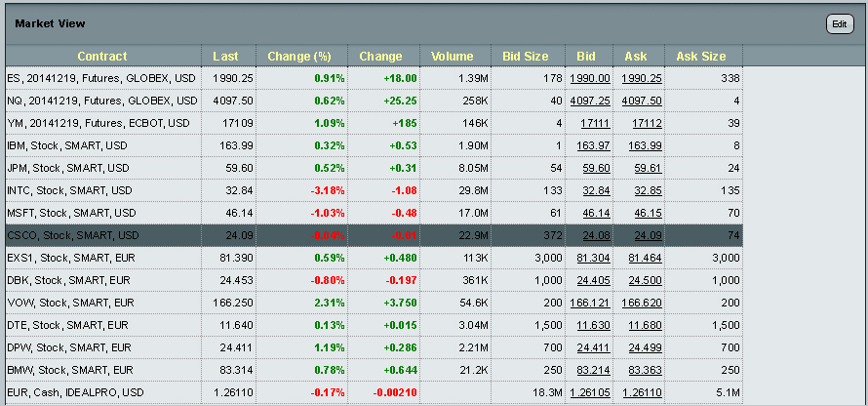Screen dimensions: 868x406
Task: Click the MSFT change percent -1.03%
Action: coord(327,213)
